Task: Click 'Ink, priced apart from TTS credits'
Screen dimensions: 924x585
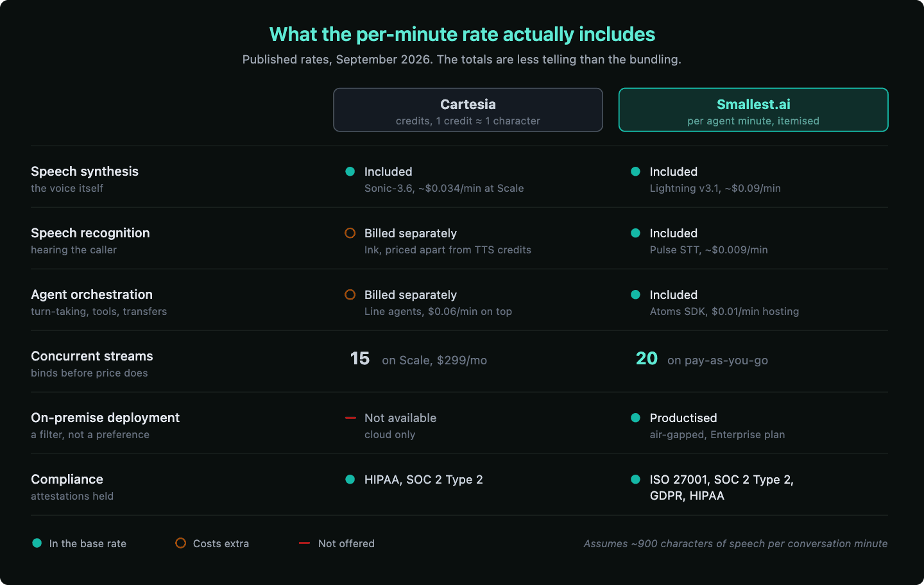Action: [448, 250]
